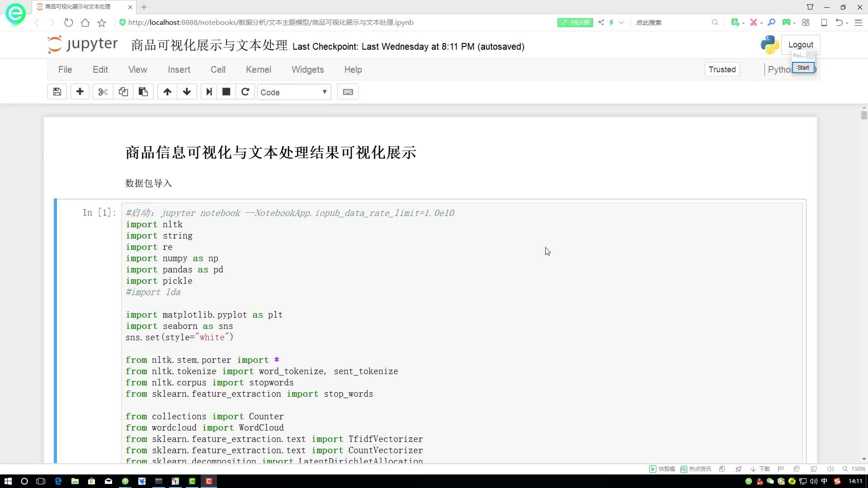Viewport: 868px width, 488px height.
Task: Click the save notebook icon
Action: click(57, 92)
